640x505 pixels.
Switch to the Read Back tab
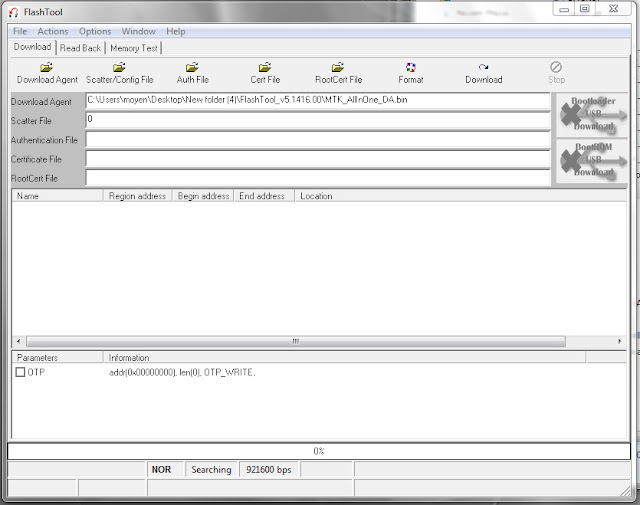(x=80, y=48)
